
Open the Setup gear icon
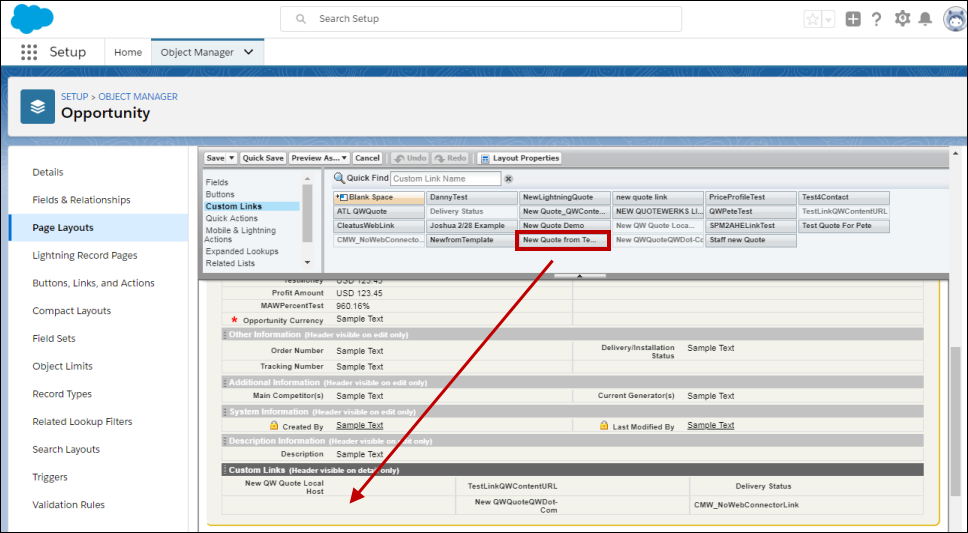pyautogui.click(x=902, y=19)
